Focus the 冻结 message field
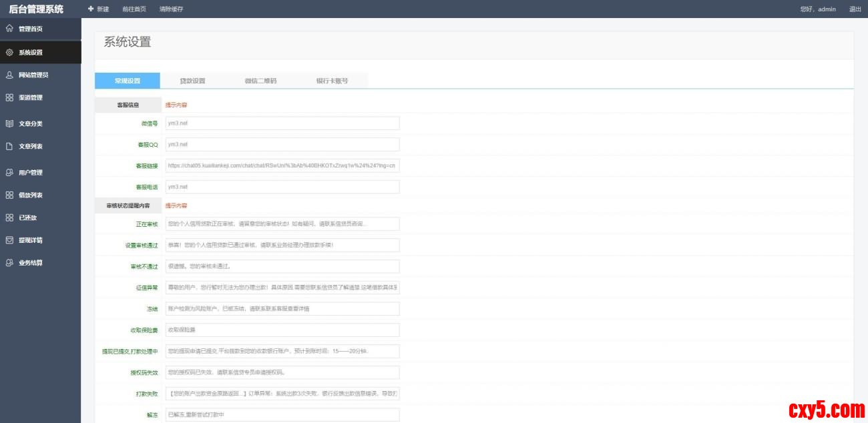This screenshot has width=868, height=423. pos(282,309)
